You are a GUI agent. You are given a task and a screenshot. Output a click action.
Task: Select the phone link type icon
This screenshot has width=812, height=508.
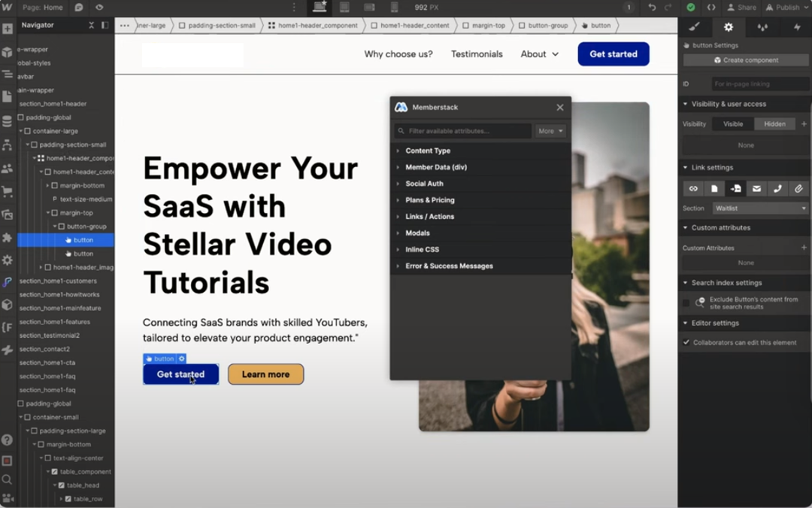click(777, 189)
